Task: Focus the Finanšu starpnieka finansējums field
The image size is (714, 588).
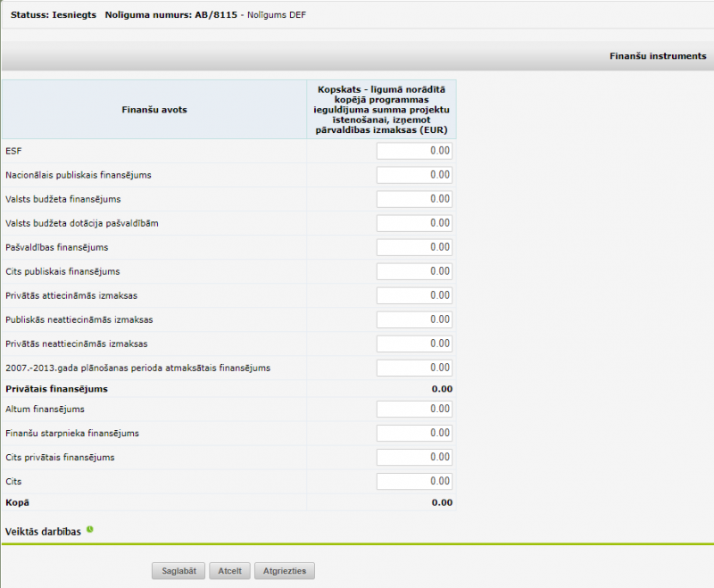Action: click(414, 434)
